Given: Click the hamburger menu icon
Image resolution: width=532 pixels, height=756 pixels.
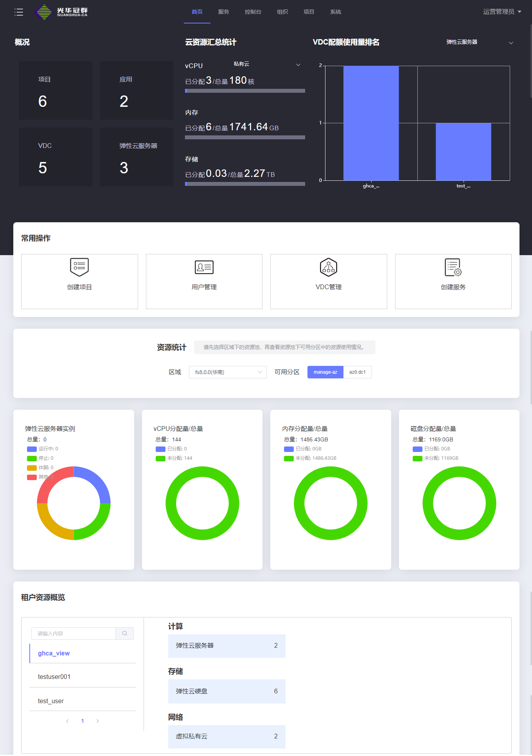Looking at the screenshot, I should click(19, 12).
